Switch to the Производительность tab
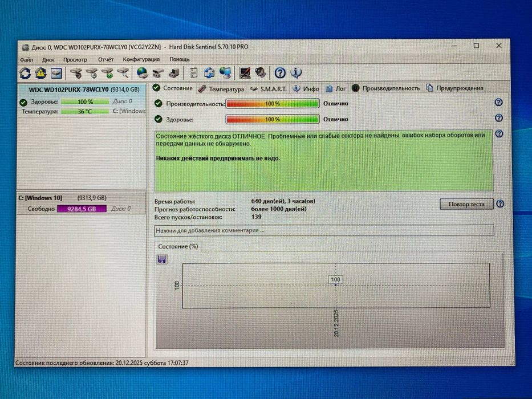Image resolution: width=532 pixels, height=399 pixels. 386,88
